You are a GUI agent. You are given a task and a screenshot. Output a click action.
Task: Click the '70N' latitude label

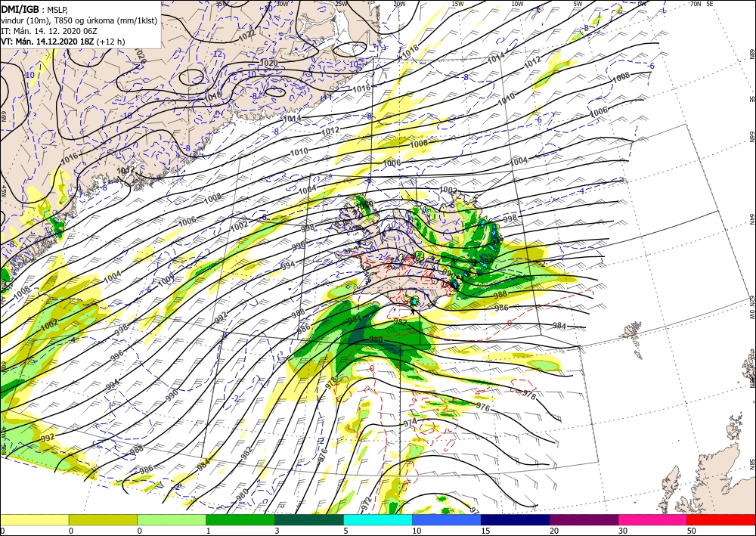(696, 4)
